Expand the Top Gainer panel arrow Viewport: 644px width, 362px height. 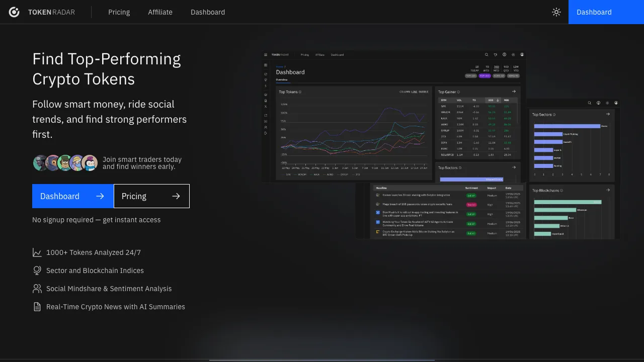(514, 92)
